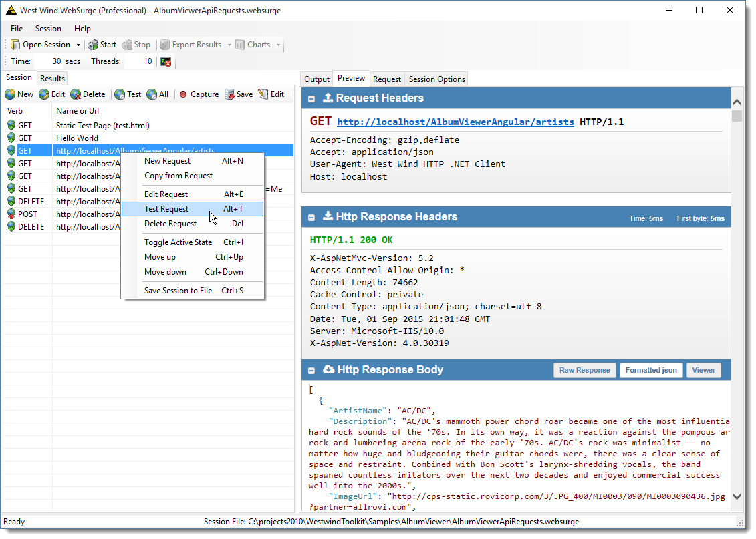Screen dimensions: 756x539
Task: Click the Time seconds input field
Action: tap(49, 61)
